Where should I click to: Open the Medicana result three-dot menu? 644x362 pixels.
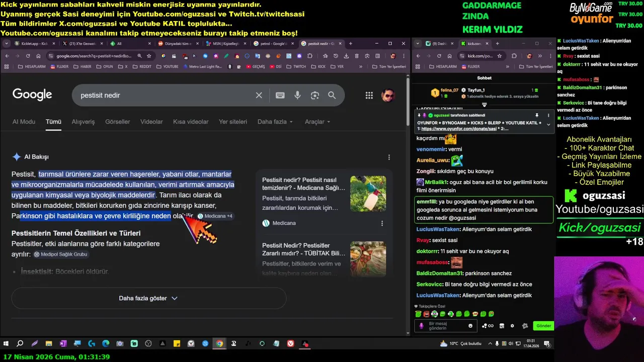click(x=382, y=223)
